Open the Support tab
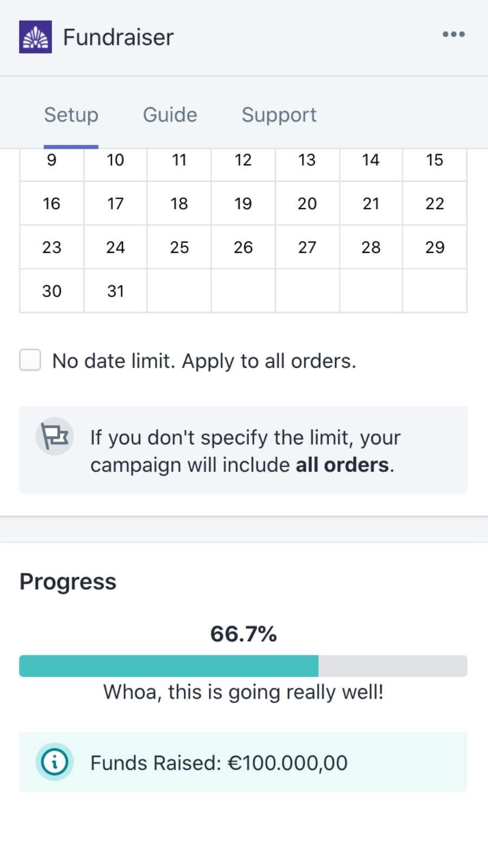Image resolution: width=488 pixels, height=868 pixels. click(x=279, y=115)
